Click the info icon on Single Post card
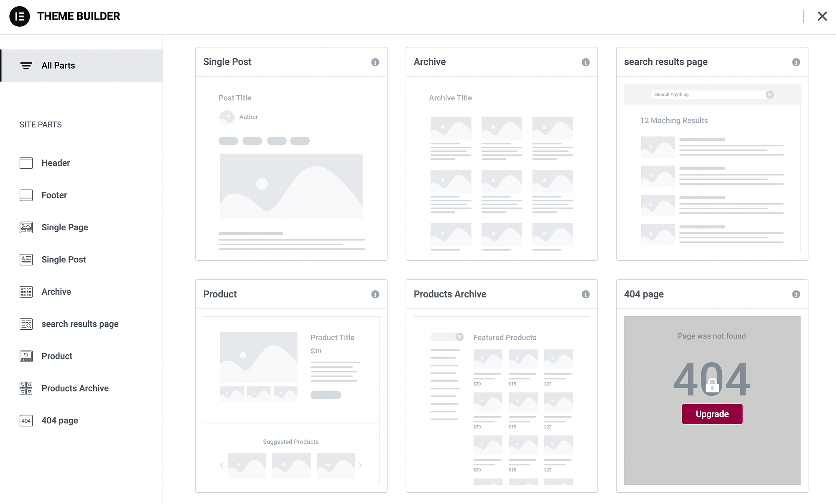 pyautogui.click(x=375, y=61)
